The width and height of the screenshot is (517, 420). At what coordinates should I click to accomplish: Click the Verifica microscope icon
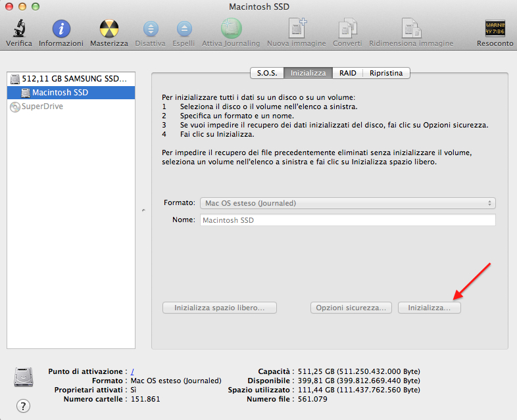coord(20,28)
